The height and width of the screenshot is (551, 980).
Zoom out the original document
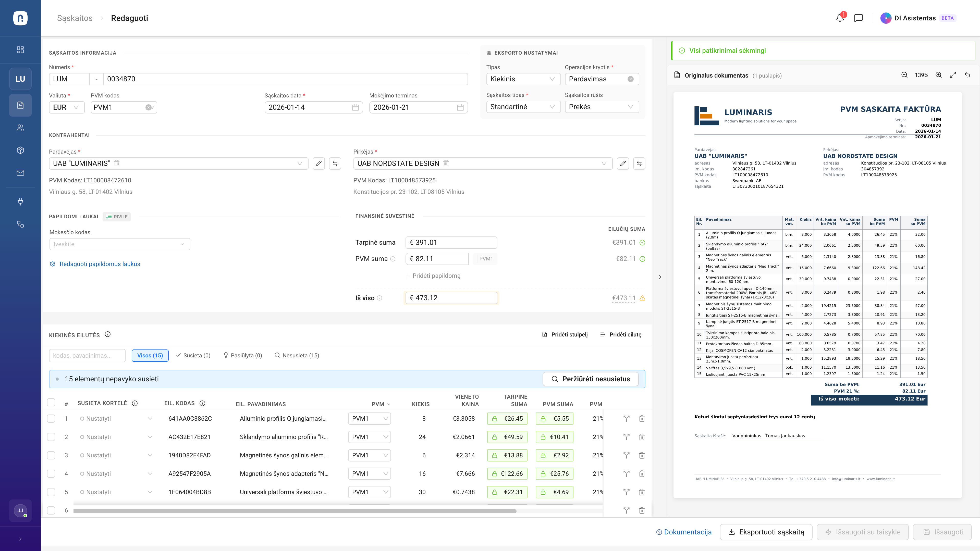tap(904, 75)
